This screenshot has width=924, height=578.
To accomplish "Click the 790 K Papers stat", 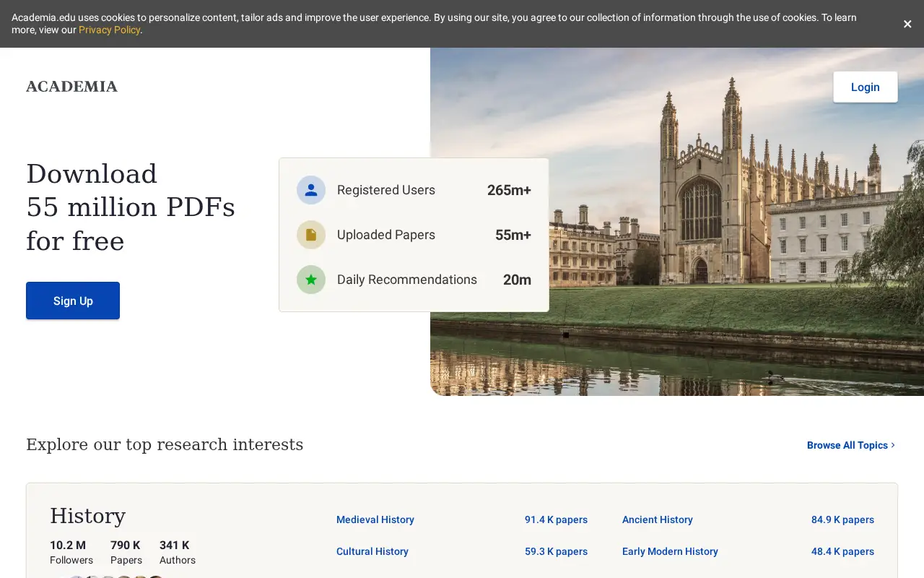I will coord(126,552).
